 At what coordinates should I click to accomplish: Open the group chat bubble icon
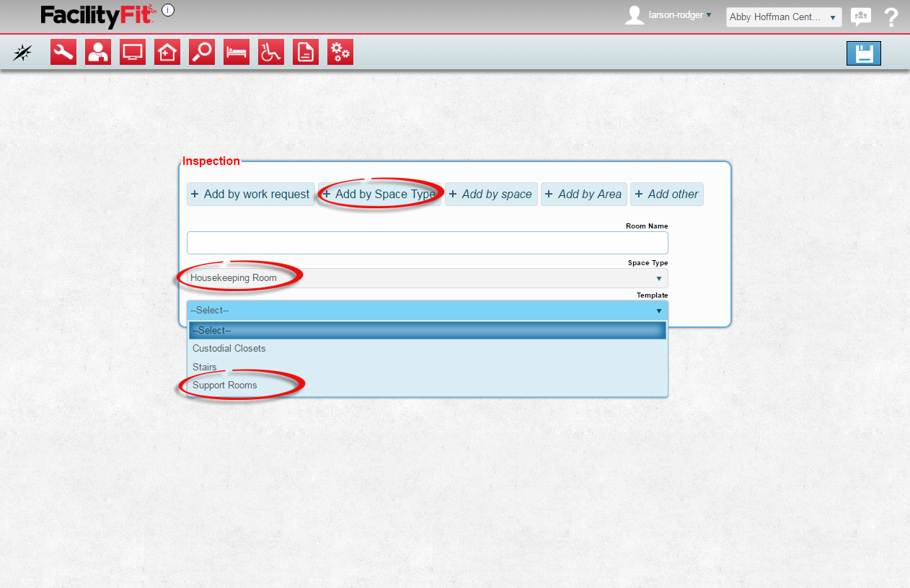click(860, 17)
